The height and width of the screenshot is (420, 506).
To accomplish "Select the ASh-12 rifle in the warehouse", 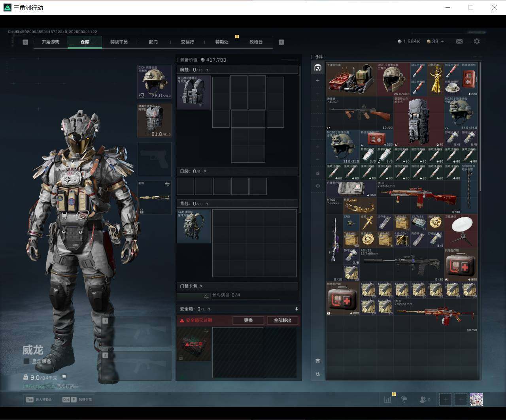I will point(402,265).
